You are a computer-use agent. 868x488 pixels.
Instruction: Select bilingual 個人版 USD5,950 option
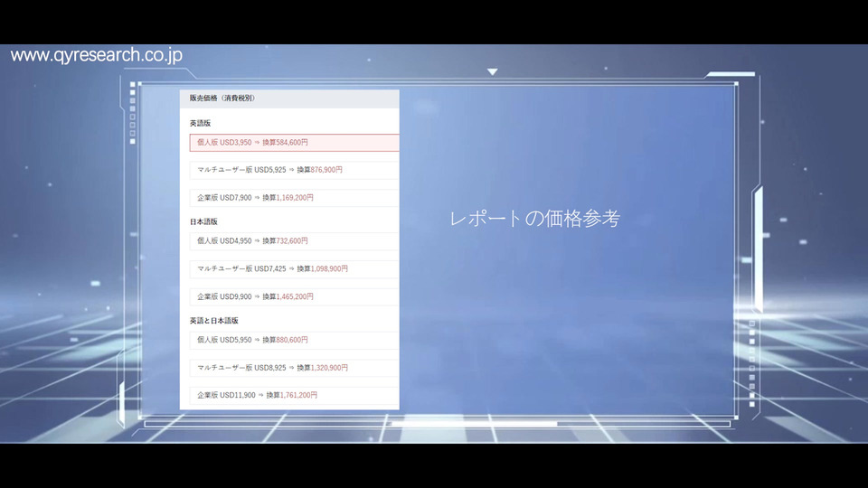(295, 340)
